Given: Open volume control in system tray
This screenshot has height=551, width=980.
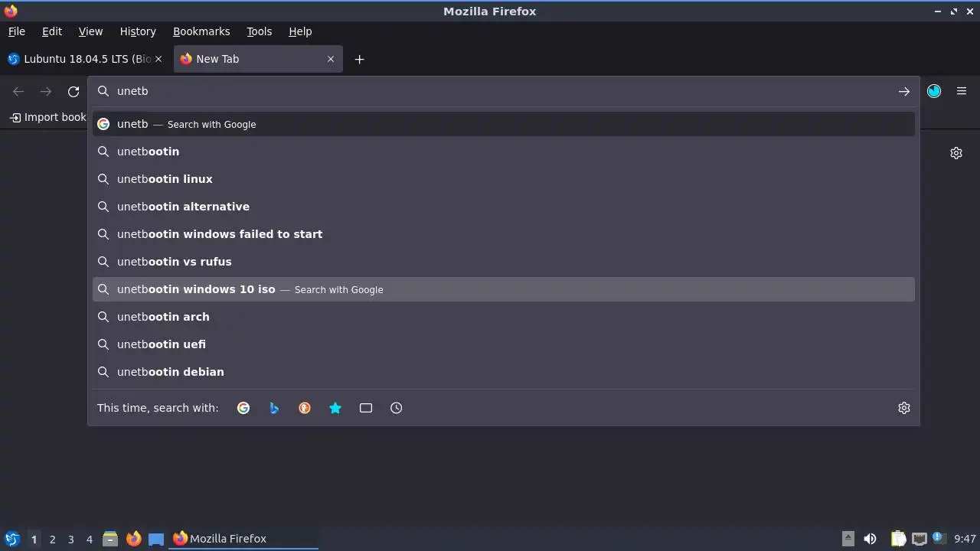Looking at the screenshot, I should 871,539.
